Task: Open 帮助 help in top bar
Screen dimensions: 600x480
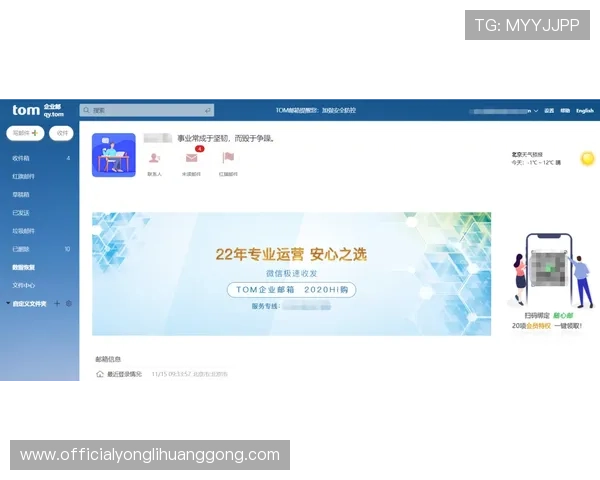Action: (565, 111)
